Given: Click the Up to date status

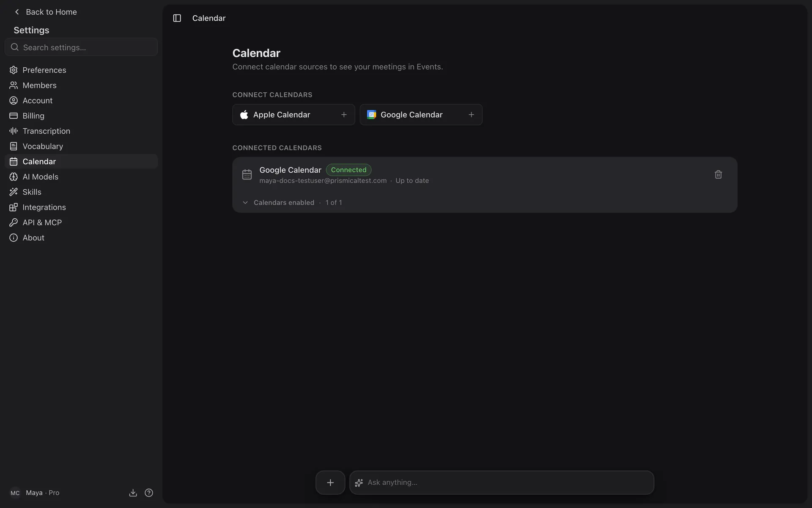Looking at the screenshot, I should pyautogui.click(x=412, y=181).
